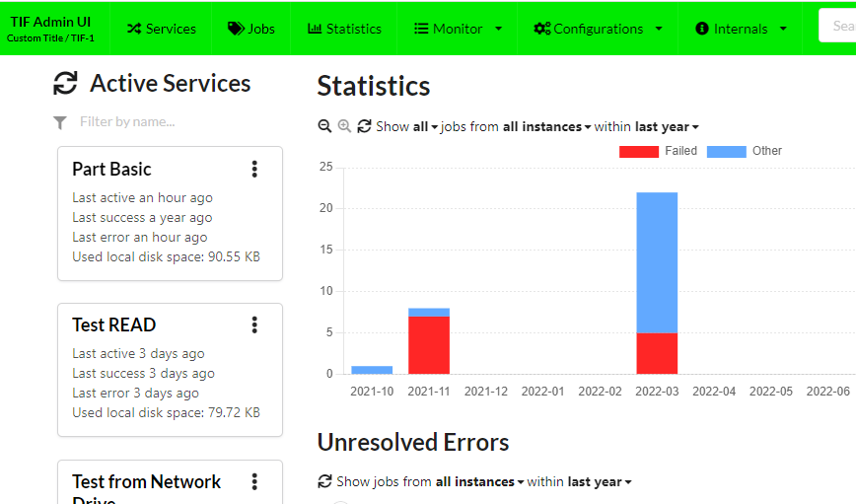Toggle Failed series in chart legend
The width and height of the screenshot is (856, 504).
pos(658,151)
